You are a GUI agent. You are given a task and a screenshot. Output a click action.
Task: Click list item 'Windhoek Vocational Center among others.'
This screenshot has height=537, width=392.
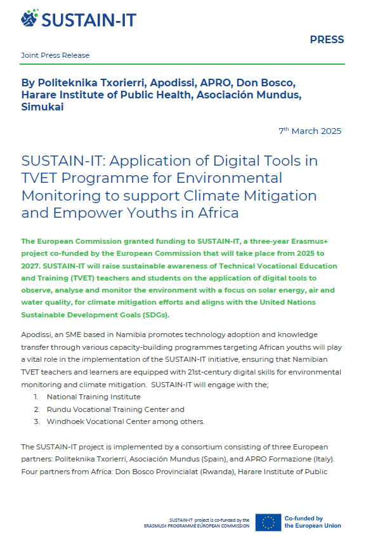(x=126, y=421)
